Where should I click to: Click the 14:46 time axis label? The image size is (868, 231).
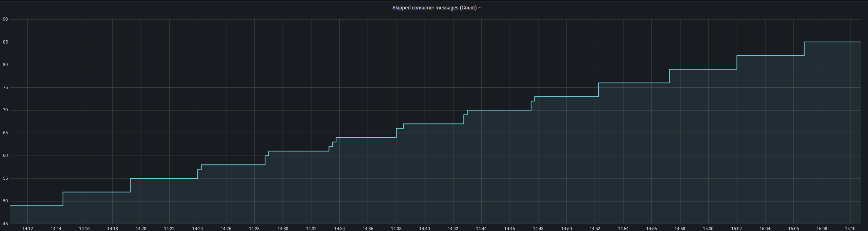[x=509, y=229]
